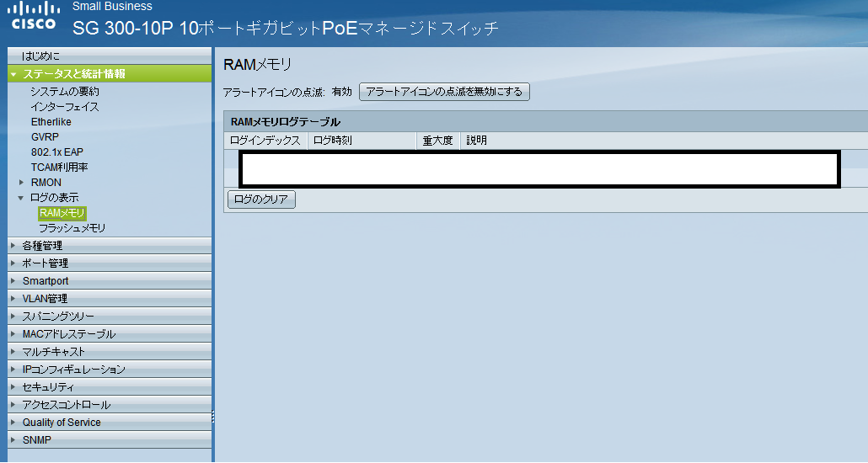Image resolution: width=868 pixels, height=463 pixels.
Task: Expand the VLAN管理 section arrow
Action: pyautogui.click(x=13, y=299)
